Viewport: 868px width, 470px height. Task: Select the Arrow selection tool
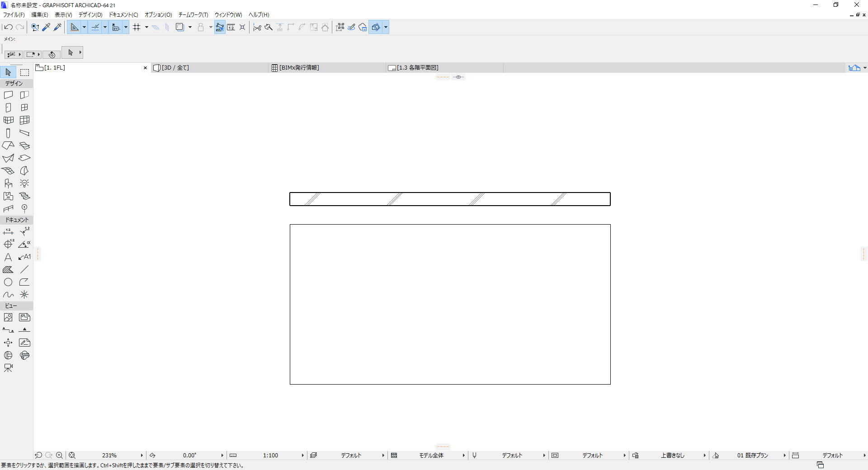(8, 72)
